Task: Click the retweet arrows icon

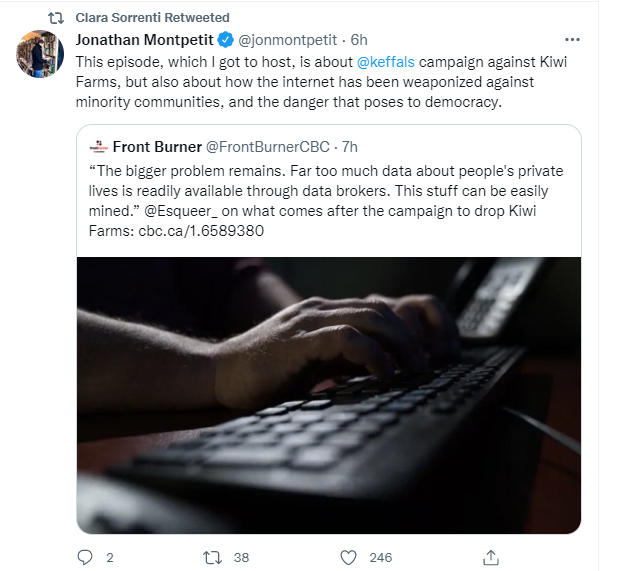Action: click(x=211, y=557)
